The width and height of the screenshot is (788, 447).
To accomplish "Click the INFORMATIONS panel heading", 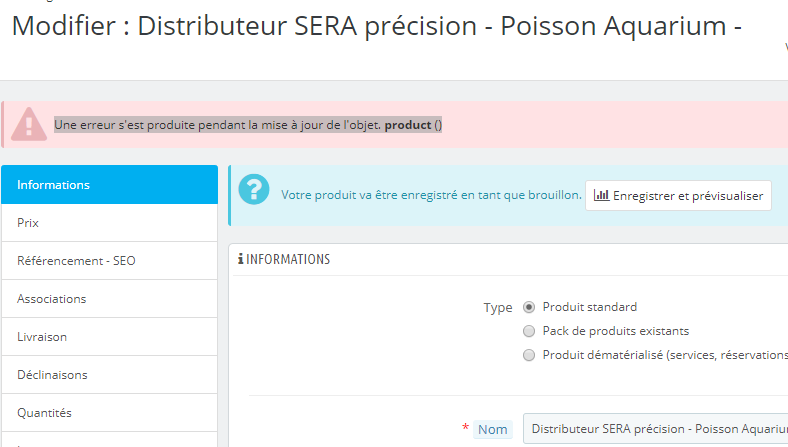I will [288, 260].
